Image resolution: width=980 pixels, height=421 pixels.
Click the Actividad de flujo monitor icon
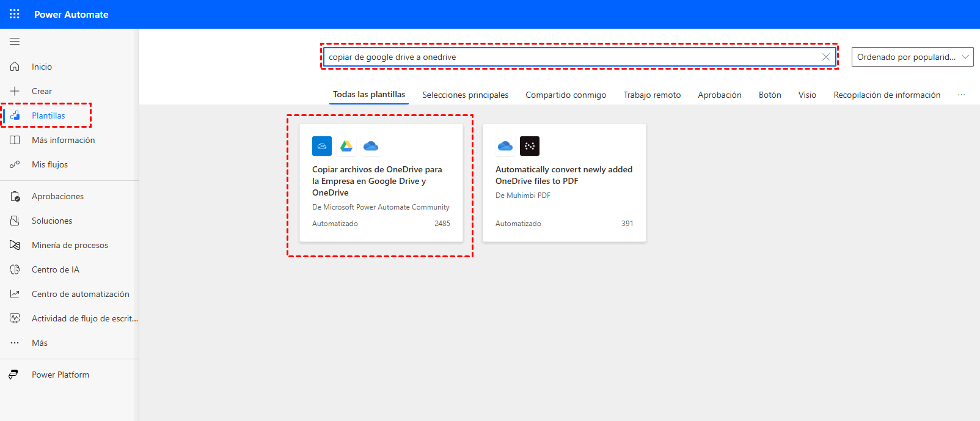(x=15, y=318)
